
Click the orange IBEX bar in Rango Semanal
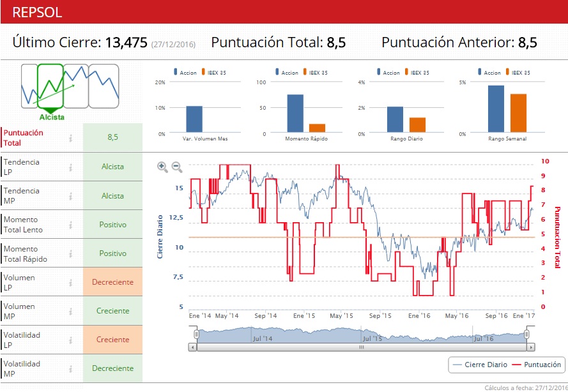point(518,113)
